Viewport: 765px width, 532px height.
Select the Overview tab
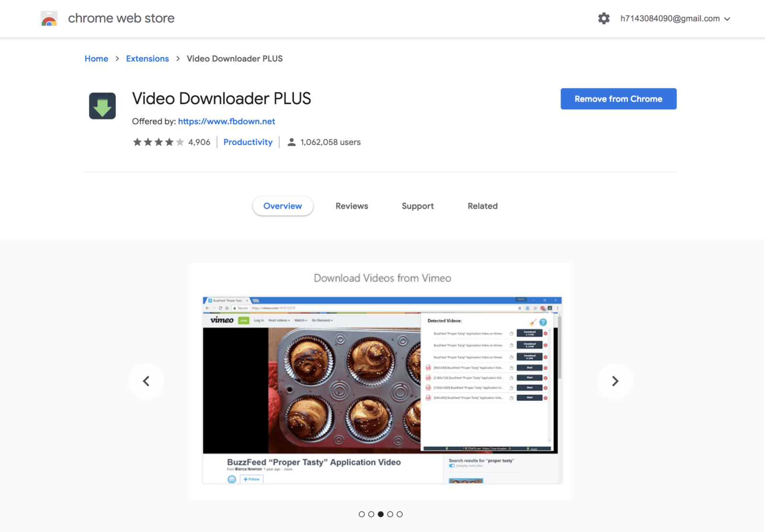283,206
